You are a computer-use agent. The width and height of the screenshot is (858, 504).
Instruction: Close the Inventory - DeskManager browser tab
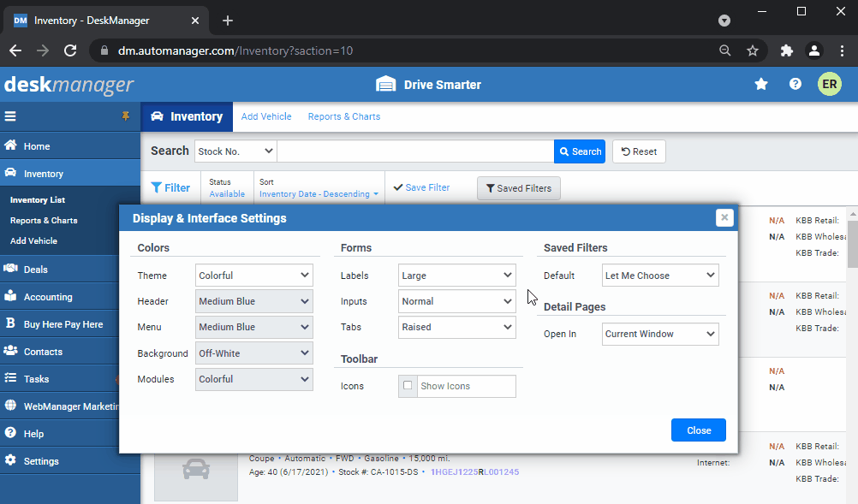(x=195, y=21)
